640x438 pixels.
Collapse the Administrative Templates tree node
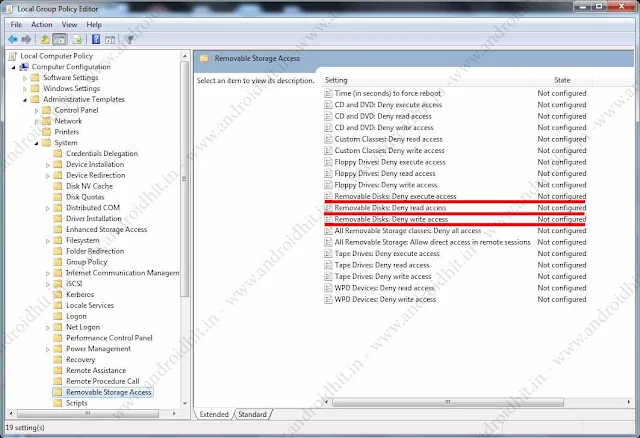25,99
